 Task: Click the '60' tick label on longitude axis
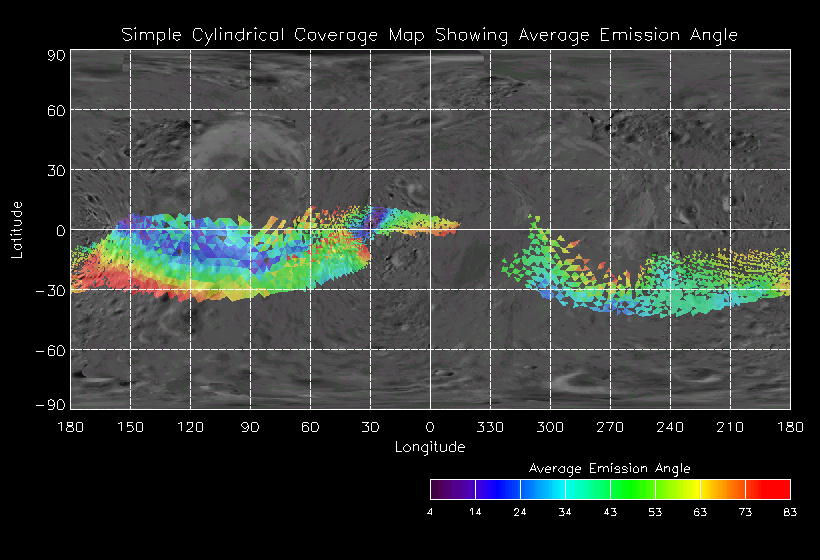click(x=310, y=427)
